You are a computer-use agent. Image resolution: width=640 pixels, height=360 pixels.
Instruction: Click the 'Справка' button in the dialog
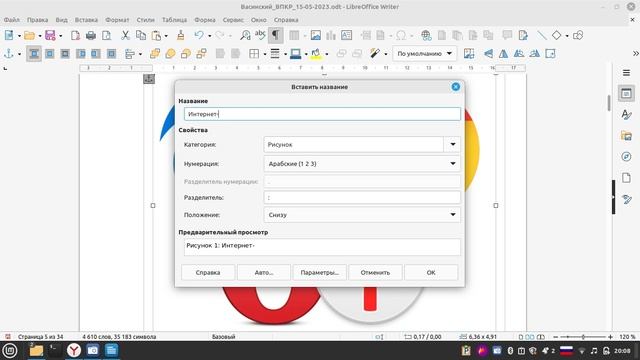pos(208,272)
